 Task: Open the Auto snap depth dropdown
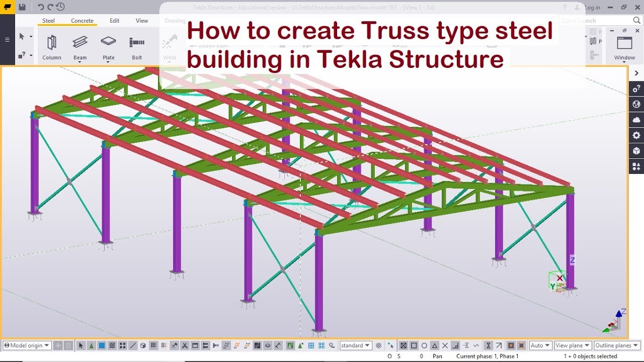(x=540, y=345)
